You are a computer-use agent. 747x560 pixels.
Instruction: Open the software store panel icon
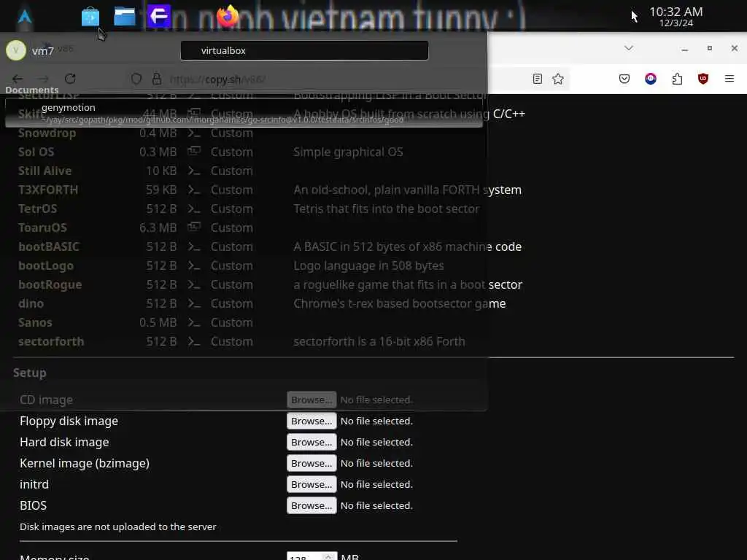point(90,17)
